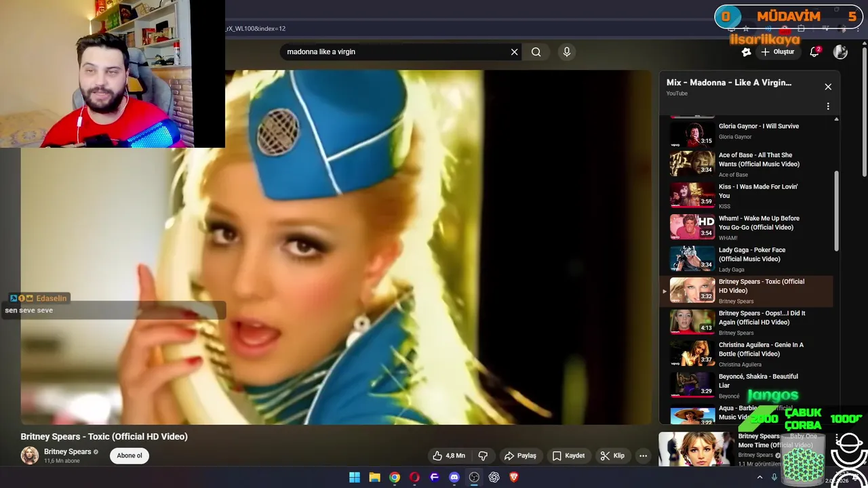Open ChatGPT from the taskbar

click(x=494, y=477)
